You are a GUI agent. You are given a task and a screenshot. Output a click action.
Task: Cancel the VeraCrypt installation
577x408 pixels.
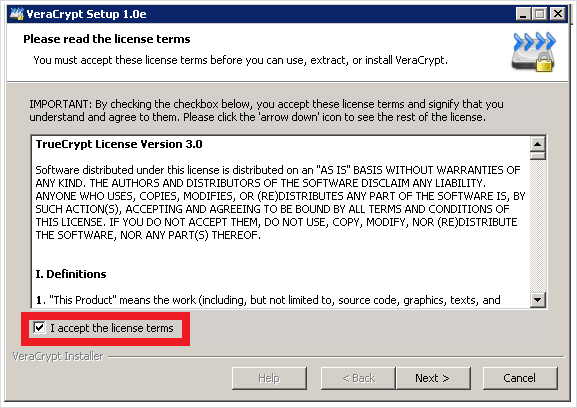(520, 378)
